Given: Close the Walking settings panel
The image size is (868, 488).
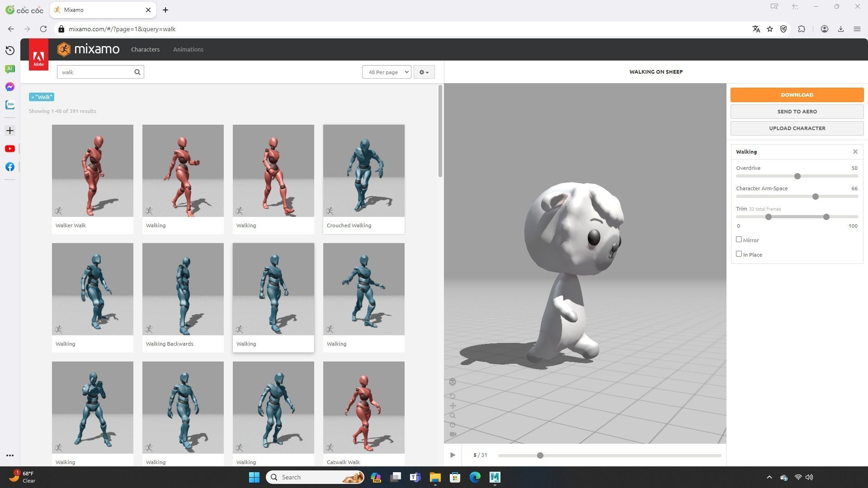Looking at the screenshot, I should coord(855,152).
